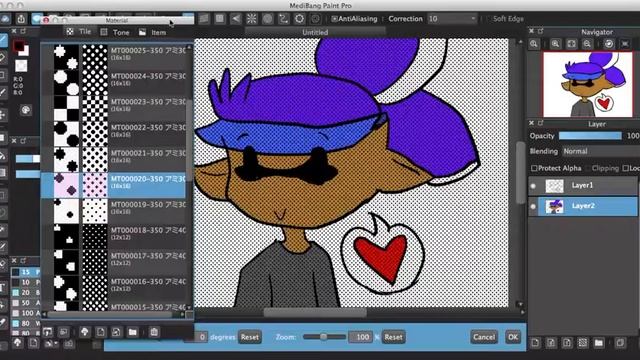
Task: Select the snap radial lines icon
Action: click(251, 19)
